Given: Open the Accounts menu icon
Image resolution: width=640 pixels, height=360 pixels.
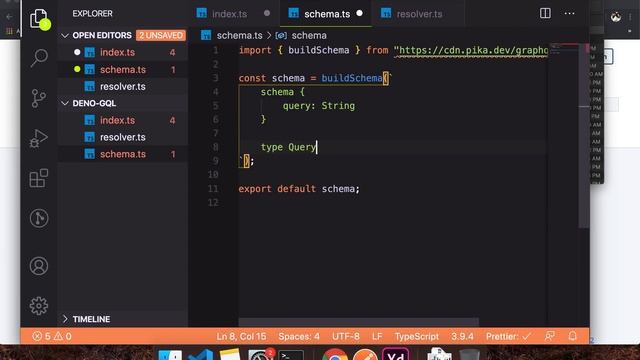Looking at the screenshot, I should [39, 266].
